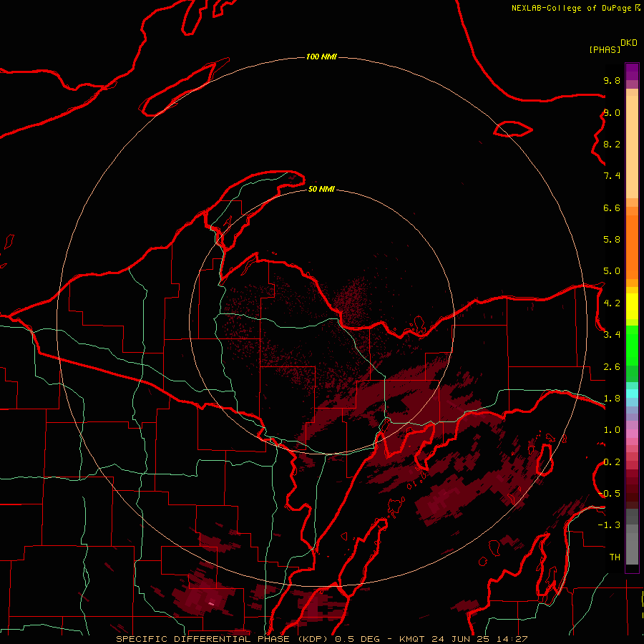
Task: Click the 24 JUN 25 14:27 timestamp
Action: tap(479, 639)
